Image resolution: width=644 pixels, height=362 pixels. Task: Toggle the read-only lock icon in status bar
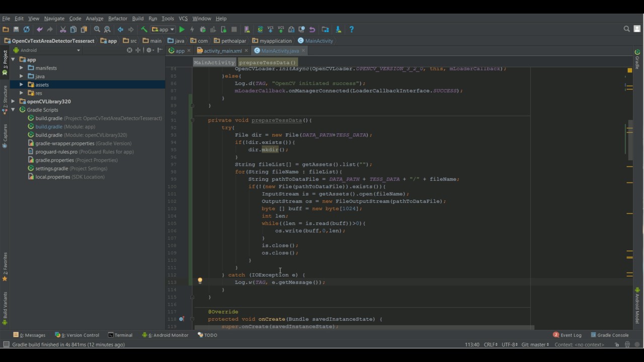pyautogui.click(x=617, y=345)
